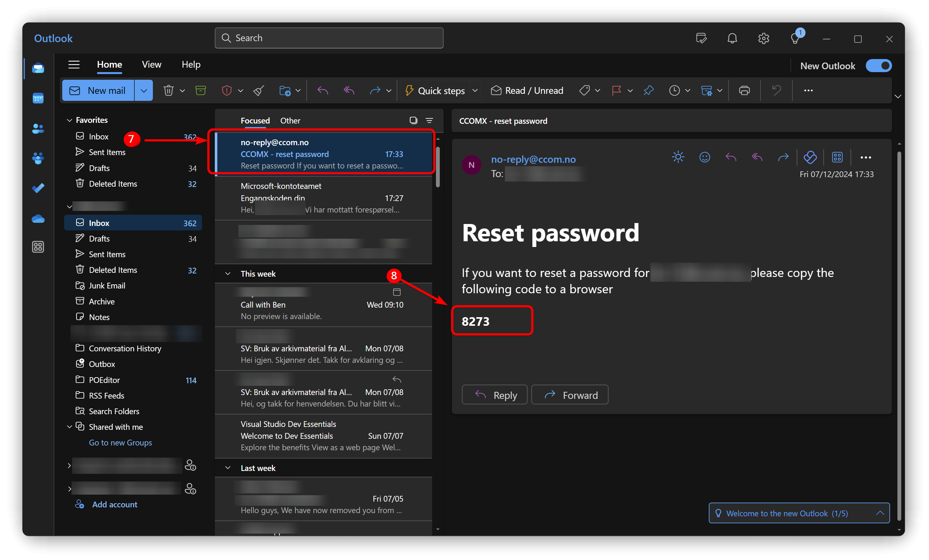Click the light mode sun icon in message
This screenshot has height=560, width=929.
click(x=678, y=157)
